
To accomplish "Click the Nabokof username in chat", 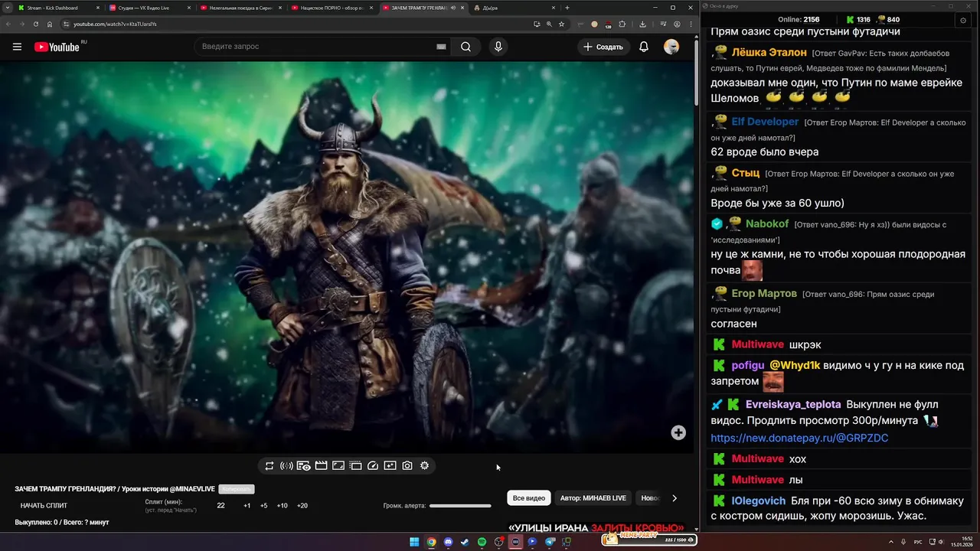I will coord(767,224).
